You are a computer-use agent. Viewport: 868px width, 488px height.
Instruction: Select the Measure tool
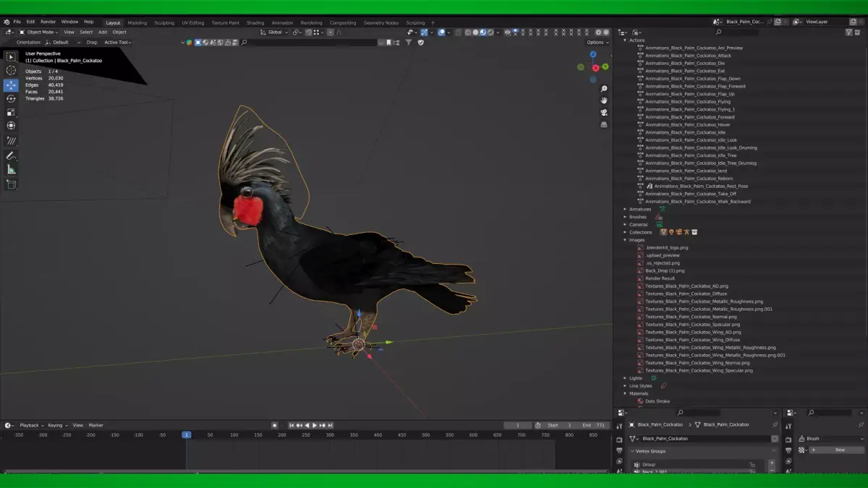click(x=11, y=169)
